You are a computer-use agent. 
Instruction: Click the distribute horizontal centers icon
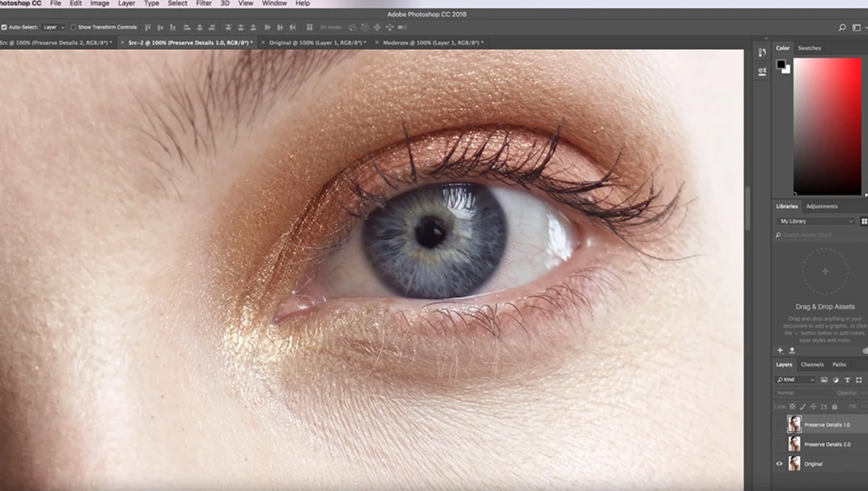280,27
